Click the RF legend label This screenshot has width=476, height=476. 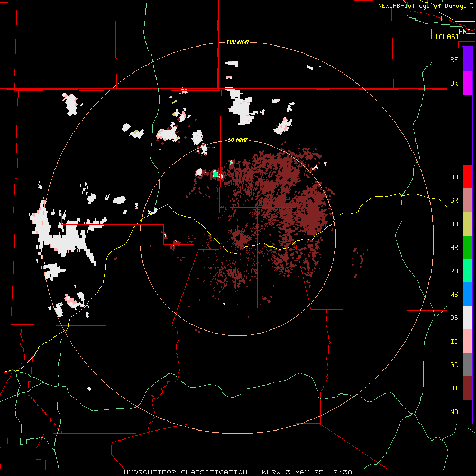[454, 59]
